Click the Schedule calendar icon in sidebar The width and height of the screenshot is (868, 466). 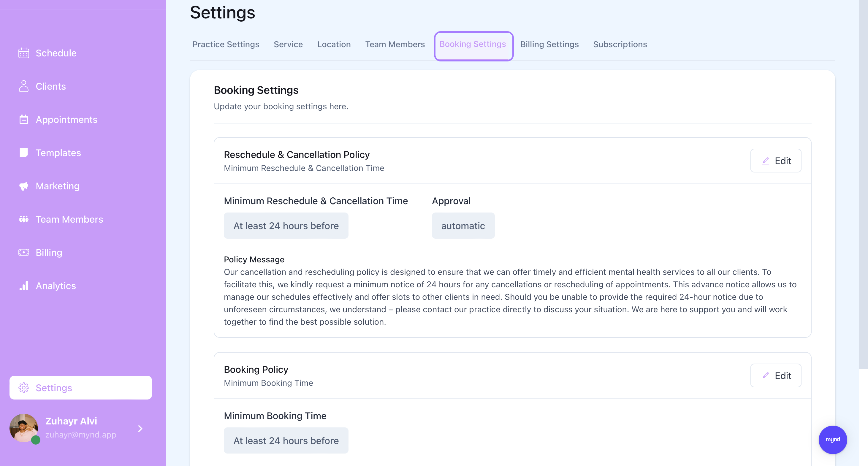(23, 53)
